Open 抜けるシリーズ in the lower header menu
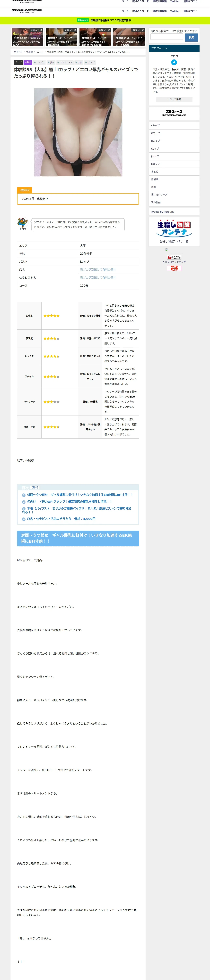This screenshot has height=980, width=210. coord(141,11)
